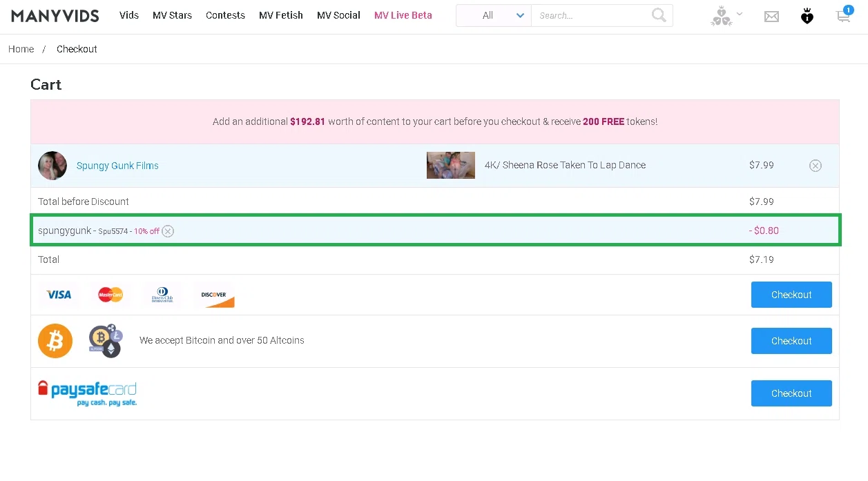Open MV Live Beta
The height and width of the screenshot is (481, 868).
[403, 15]
